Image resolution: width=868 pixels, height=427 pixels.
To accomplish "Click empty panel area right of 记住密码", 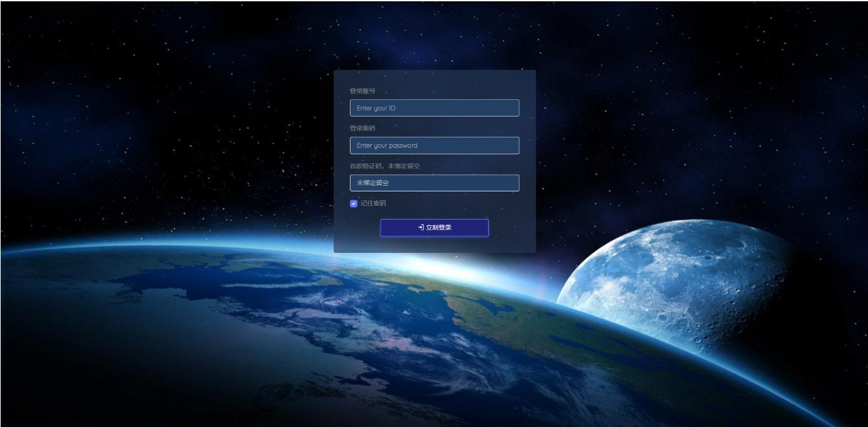I will (x=461, y=204).
